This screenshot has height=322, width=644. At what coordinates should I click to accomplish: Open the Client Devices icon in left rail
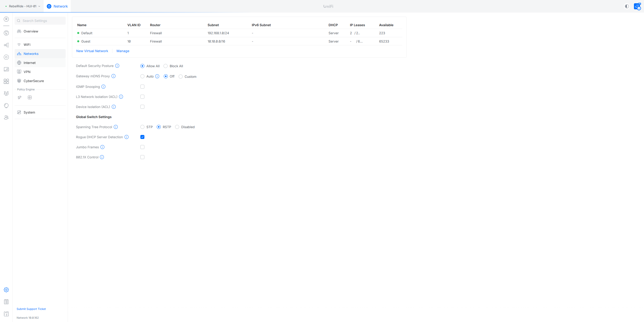point(6,69)
